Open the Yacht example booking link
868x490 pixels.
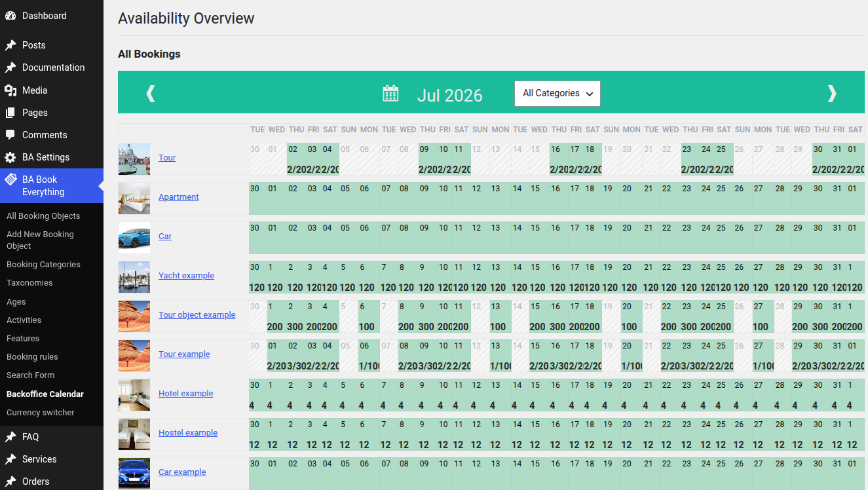tap(186, 276)
